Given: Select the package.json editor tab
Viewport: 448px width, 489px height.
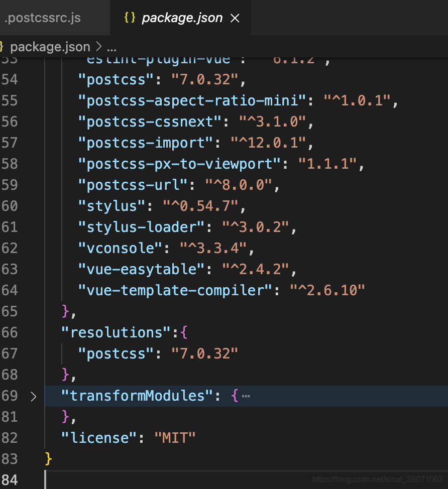Looking at the screenshot, I should click(x=181, y=18).
